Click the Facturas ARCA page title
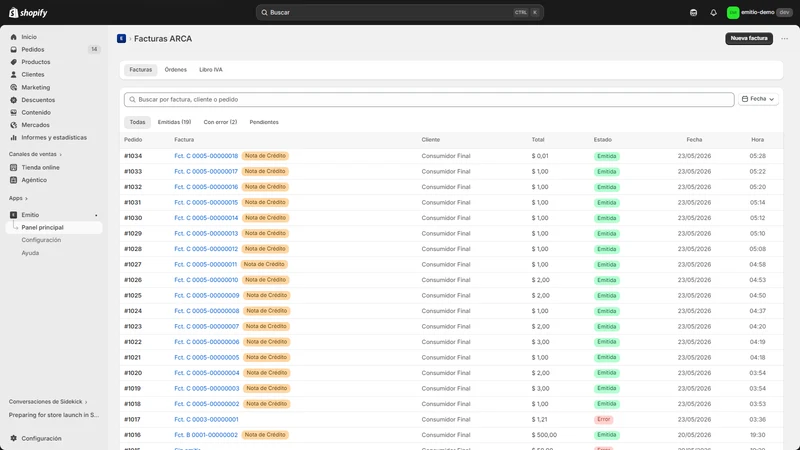 coord(163,39)
